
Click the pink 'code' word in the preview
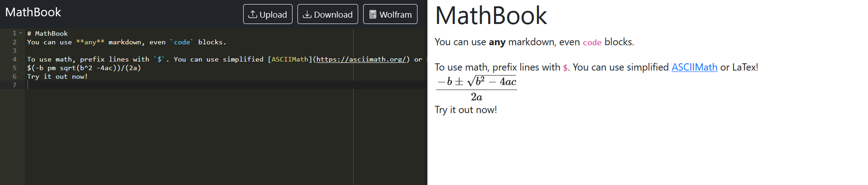pyautogui.click(x=592, y=43)
